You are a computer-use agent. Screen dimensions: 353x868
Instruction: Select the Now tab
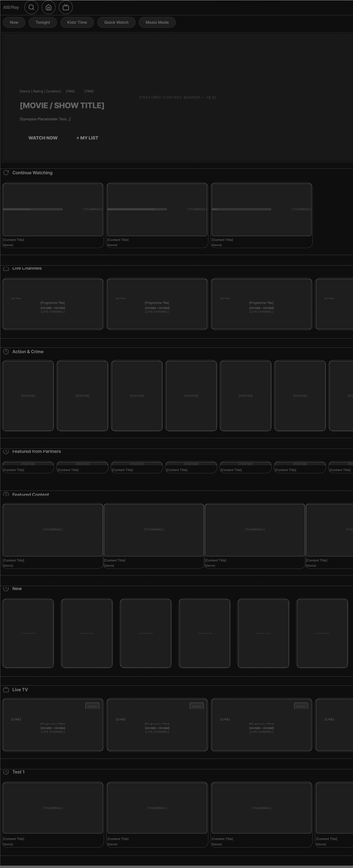14,22
